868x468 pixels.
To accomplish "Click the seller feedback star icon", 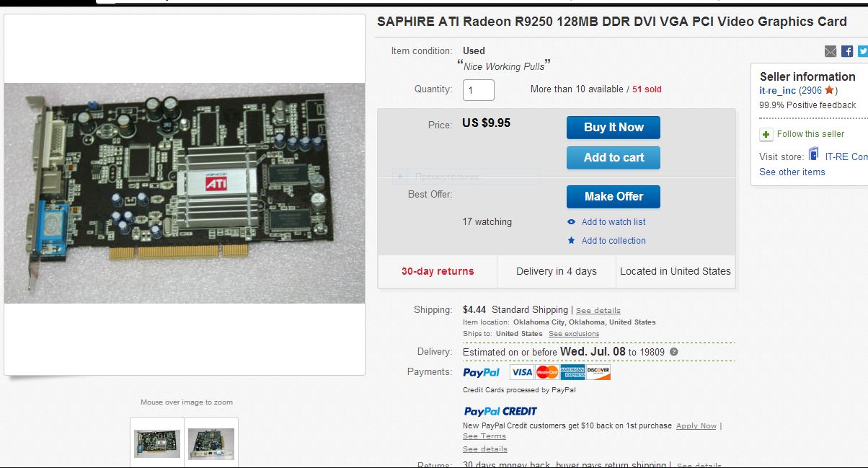I will (x=829, y=90).
